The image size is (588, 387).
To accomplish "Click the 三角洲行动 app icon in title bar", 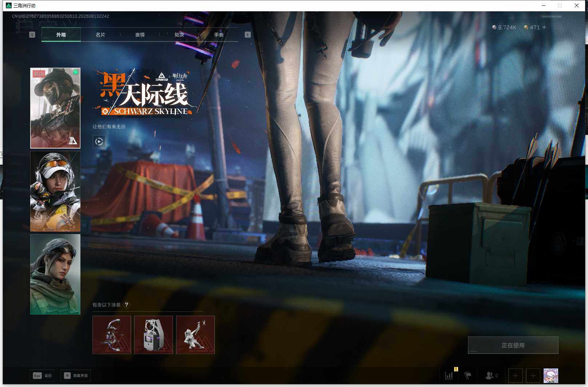I will click(9, 5).
